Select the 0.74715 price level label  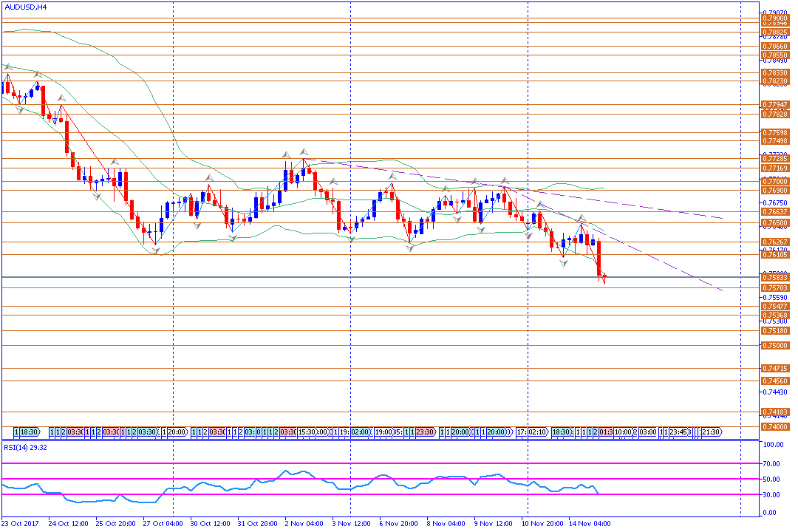(x=775, y=368)
